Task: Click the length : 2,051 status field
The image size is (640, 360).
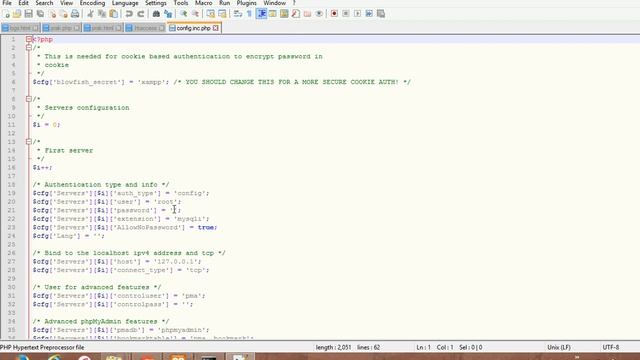Action: click(333, 347)
